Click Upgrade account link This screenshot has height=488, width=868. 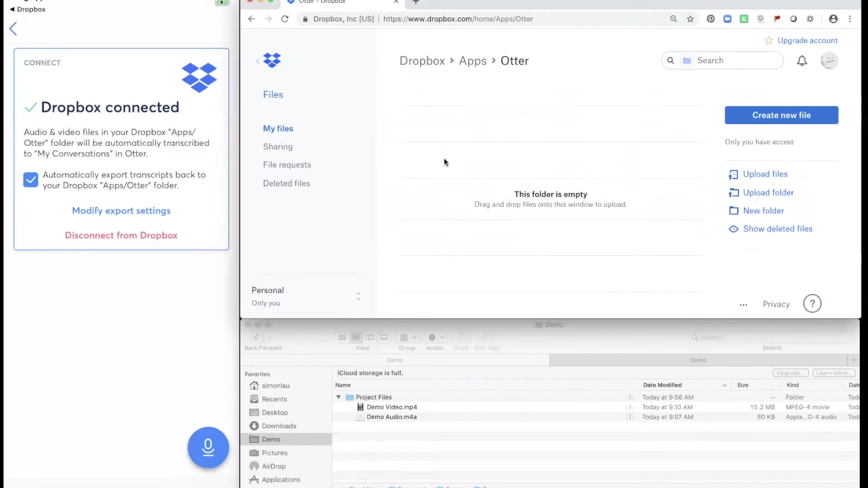point(807,41)
